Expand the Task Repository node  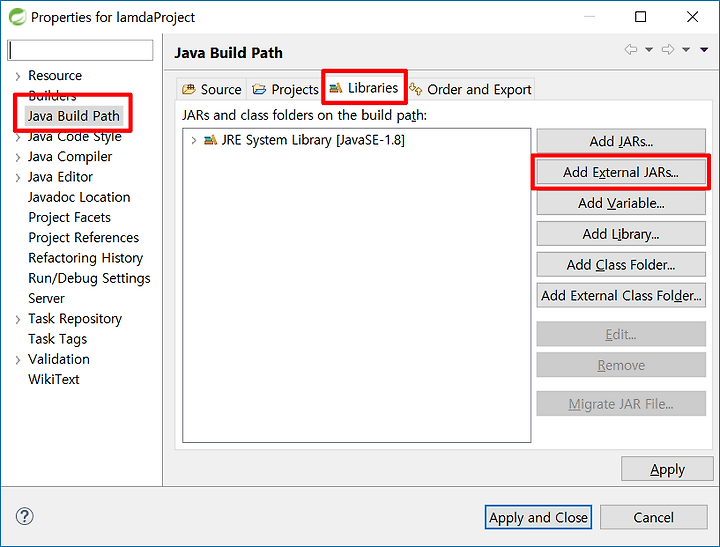click(18, 319)
